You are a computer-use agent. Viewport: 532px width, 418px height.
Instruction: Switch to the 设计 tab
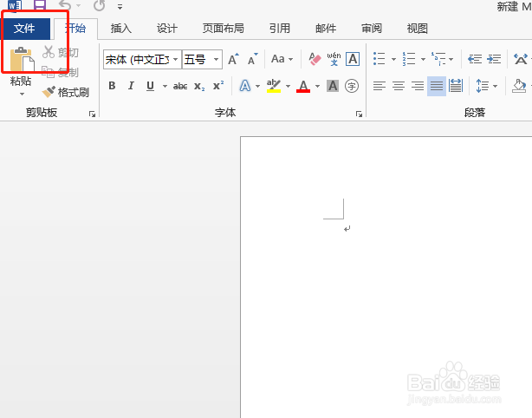click(x=167, y=29)
